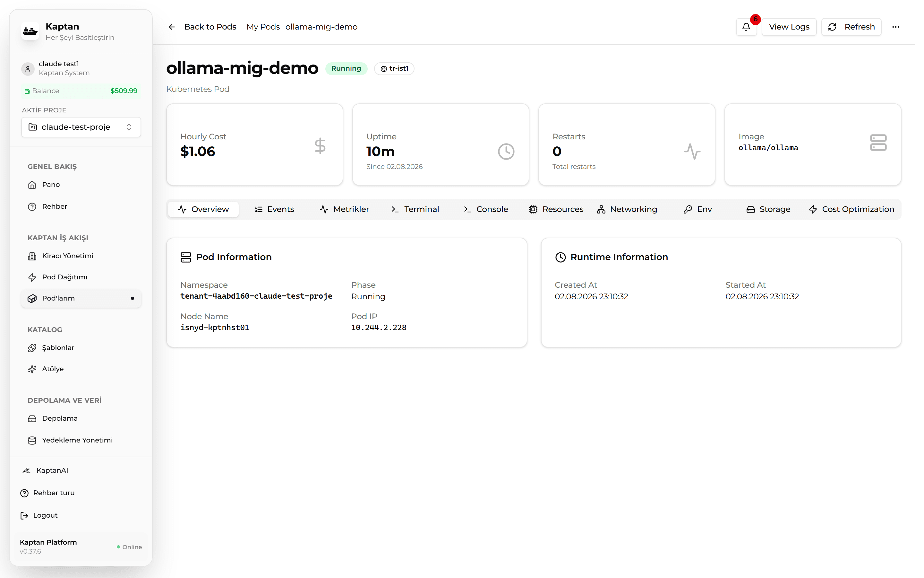This screenshot has width=924, height=578.
Task: Click the dollar icon in Hourly Cost card
Action: pos(320,146)
